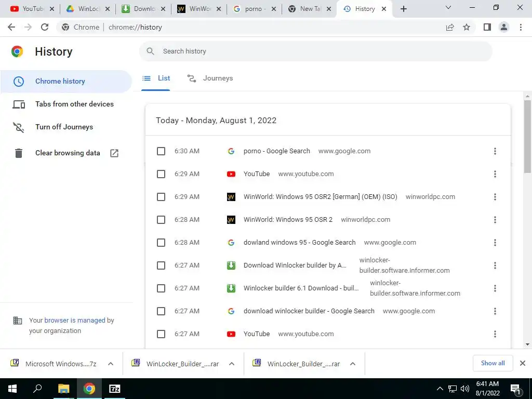Select the List view tab
This screenshot has height=399, width=532.
156,78
